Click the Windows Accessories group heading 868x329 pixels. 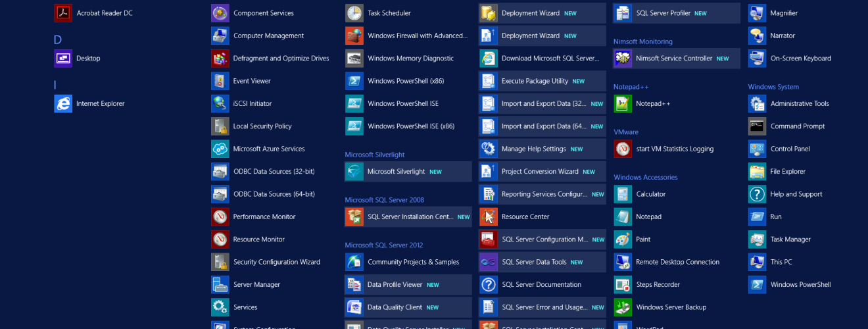coord(646,178)
